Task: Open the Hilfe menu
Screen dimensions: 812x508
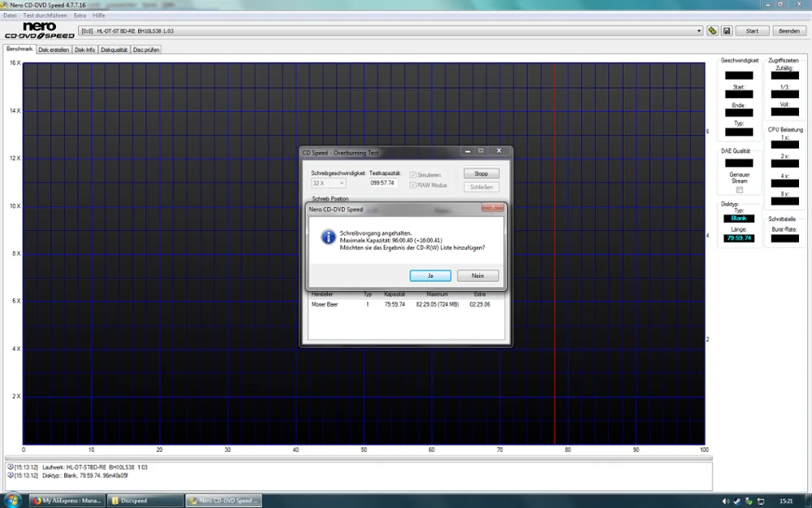Action: [98, 15]
